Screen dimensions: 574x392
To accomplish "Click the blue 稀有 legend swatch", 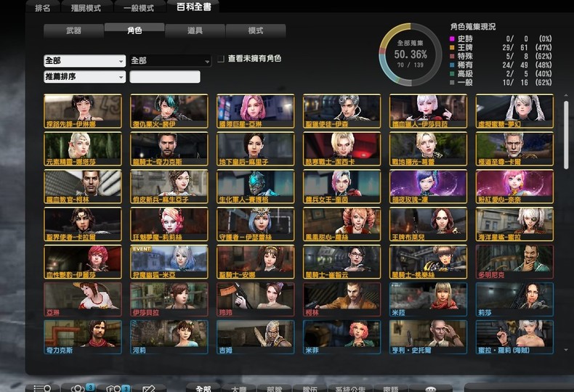I will 452,65.
